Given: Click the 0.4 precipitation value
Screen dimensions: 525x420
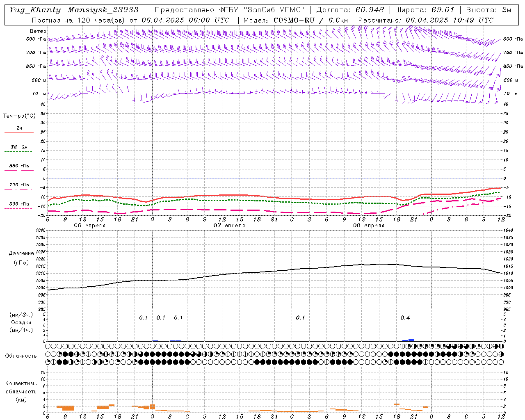Looking at the screenshot, I should click(405, 317).
